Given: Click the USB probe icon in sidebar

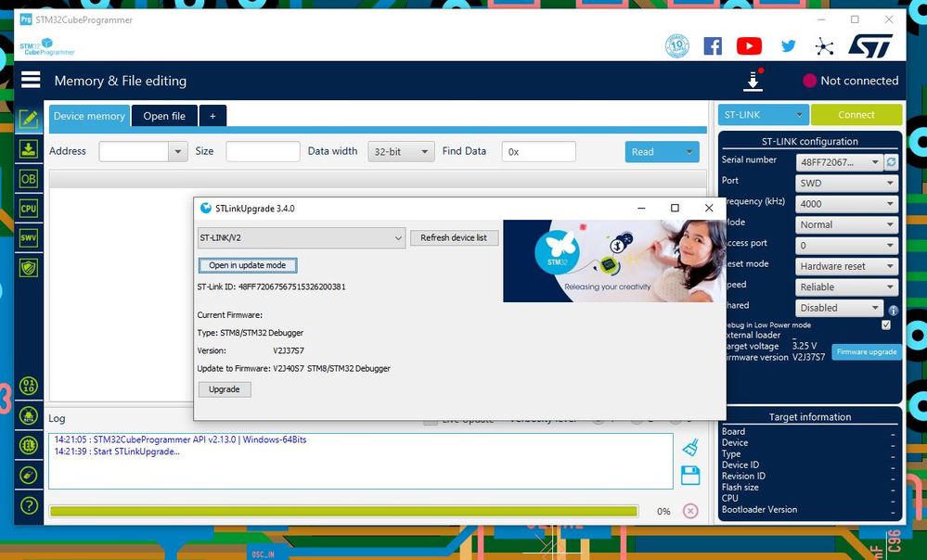Looking at the screenshot, I should point(29,475).
